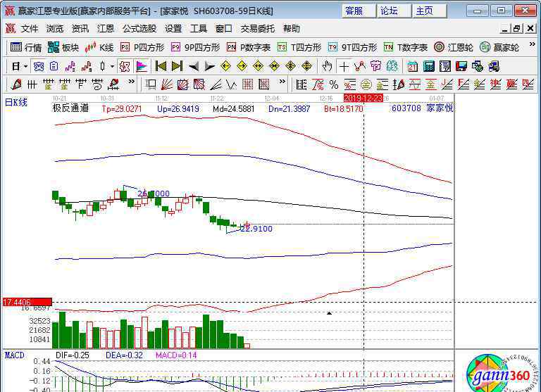
Task: Expand the top toolbar overflow chevron
Action: (x=532, y=44)
